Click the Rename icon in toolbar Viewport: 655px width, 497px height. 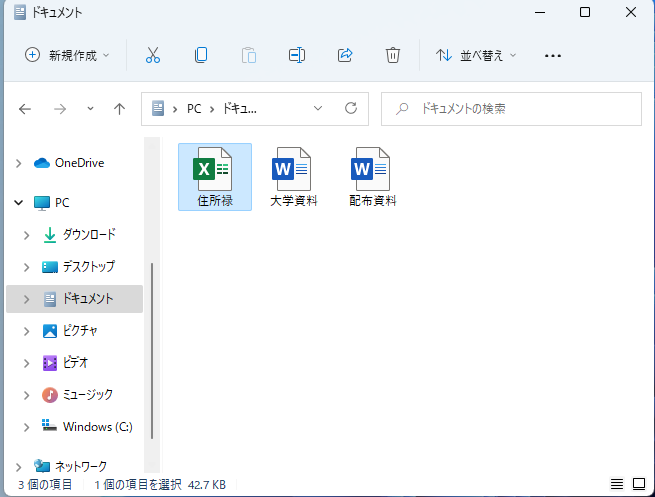297,55
